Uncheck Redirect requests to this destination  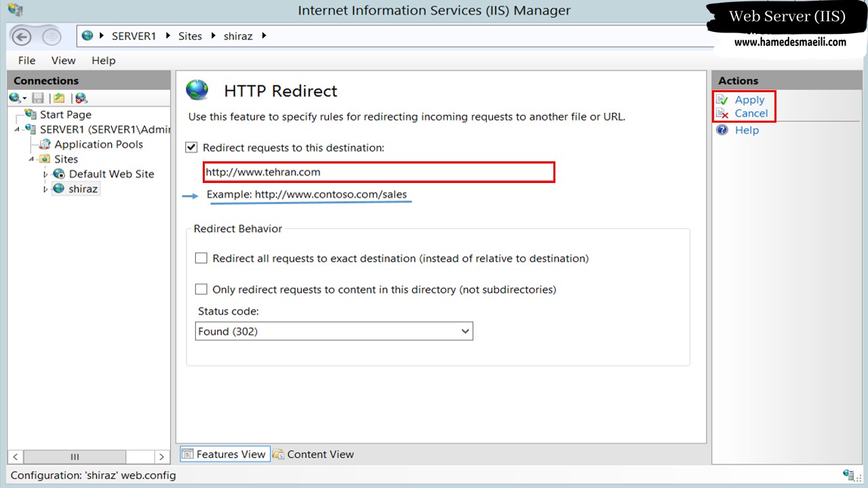pos(191,147)
